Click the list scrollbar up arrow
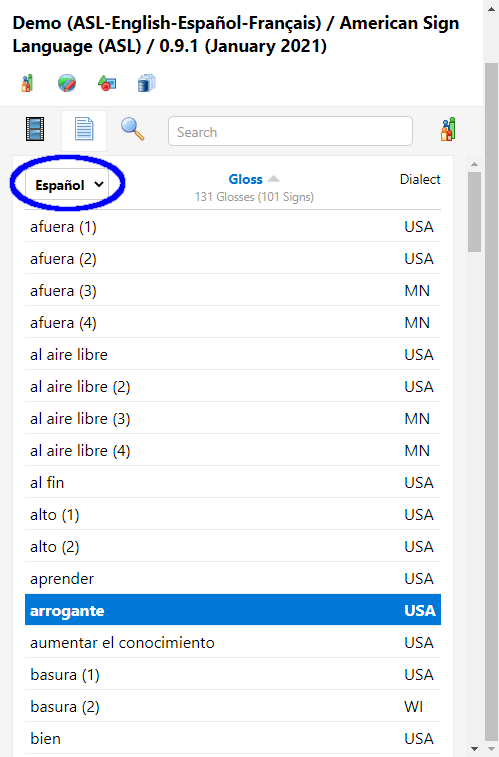The image size is (499, 757). point(474,164)
